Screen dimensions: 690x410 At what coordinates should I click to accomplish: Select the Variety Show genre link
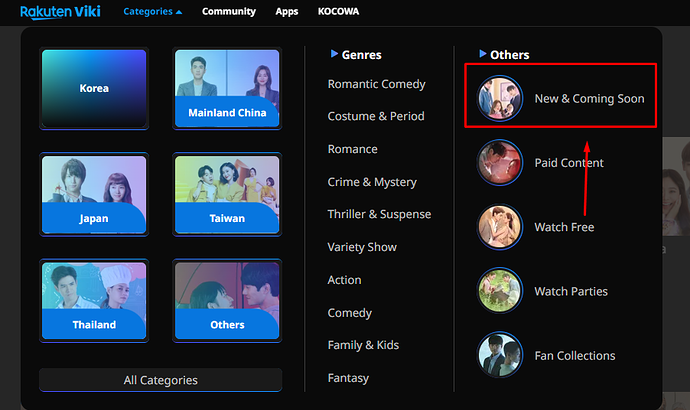tap(362, 247)
